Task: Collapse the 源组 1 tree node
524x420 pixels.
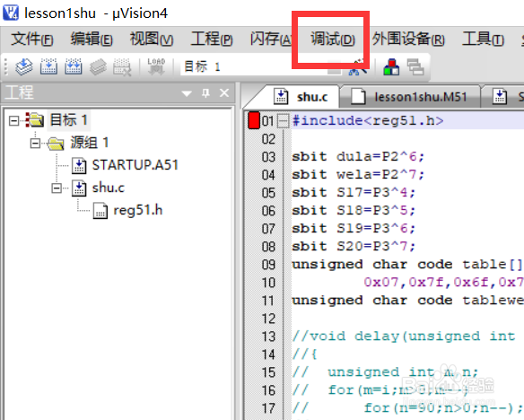Action: (35, 144)
